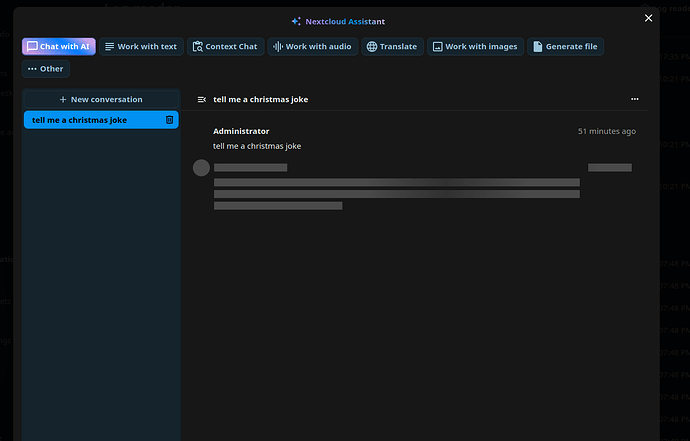Click the loading response placeholder lines
Viewport: 690px width, 441px height.
(396, 188)
